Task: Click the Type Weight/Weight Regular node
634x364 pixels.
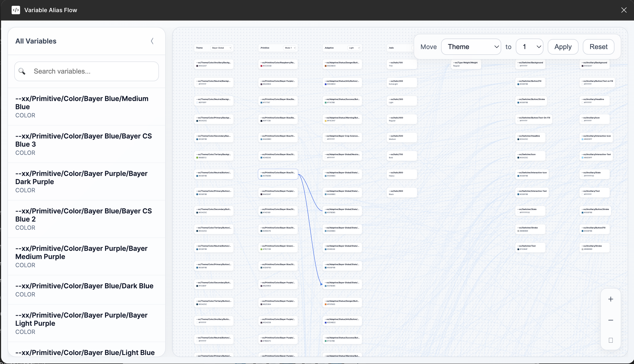Action: coord(466,64)
